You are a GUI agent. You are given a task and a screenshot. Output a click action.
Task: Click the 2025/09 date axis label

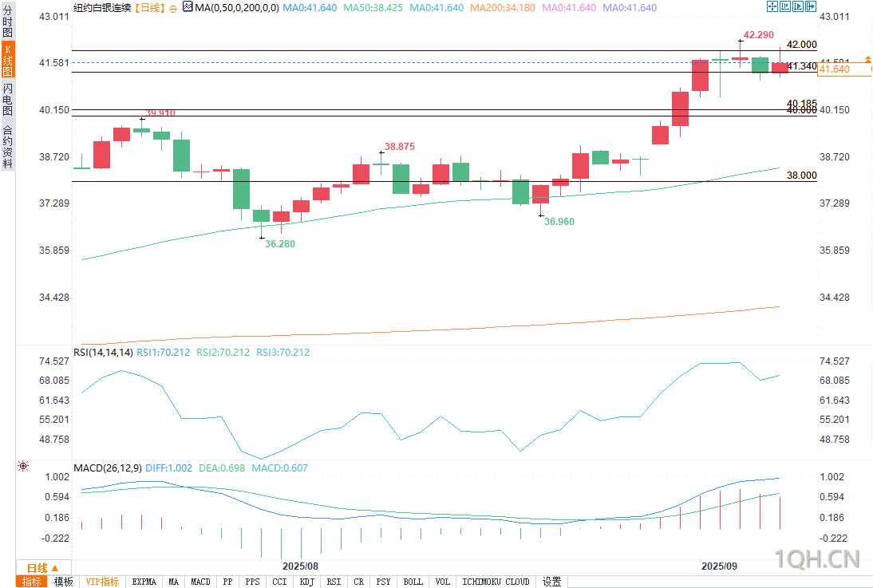coord(719,566)
